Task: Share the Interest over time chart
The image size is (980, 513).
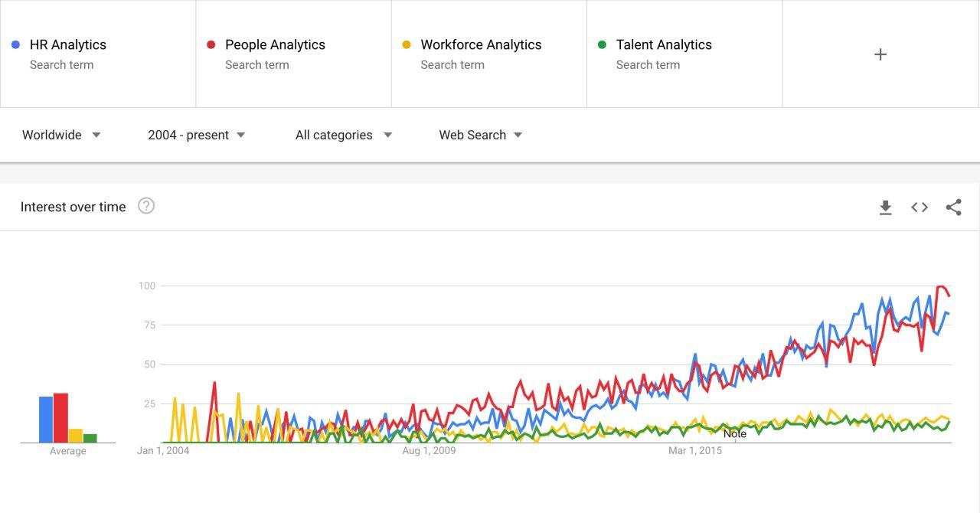Action: pyautogui.click(x=953, y=207)
